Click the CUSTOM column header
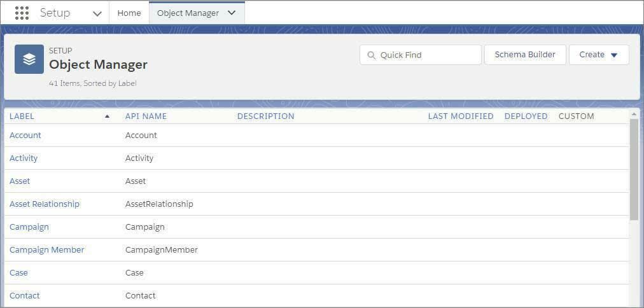The height and width of the screenshot is (308, 644). click(x=577, y=116)
